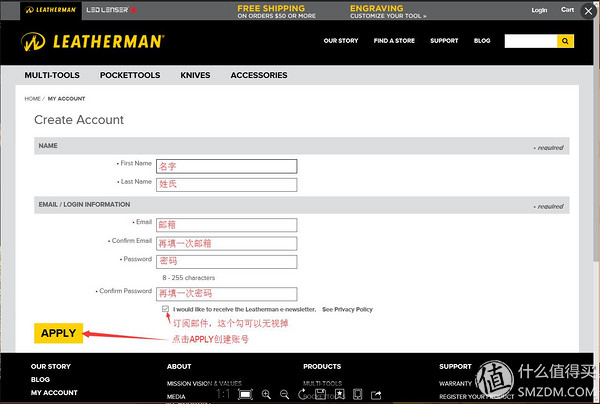Screen dimensions: 600x404
Task: Open OUR STORY footer link
Action: pyautogui.click(x=51, y=366)
